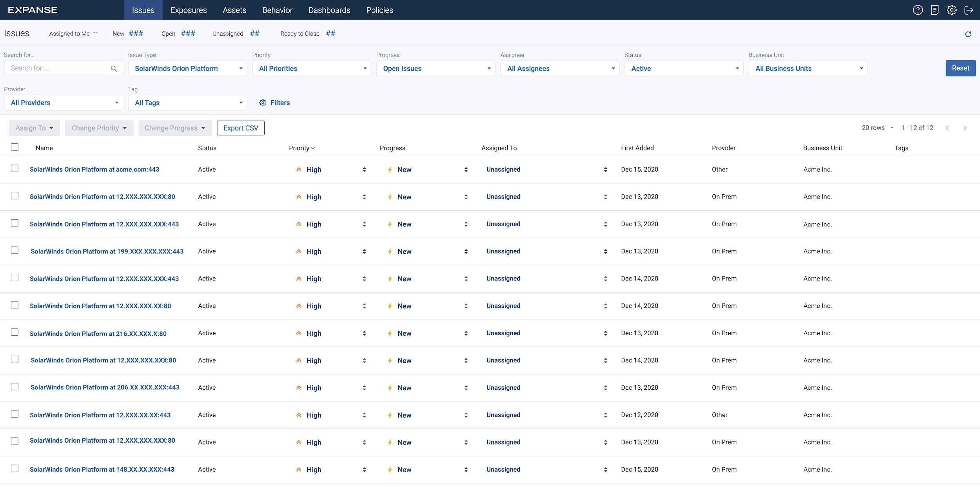The image size is (980, 490).
Task: Go to the next page arrow
Action: pos(965,128)
